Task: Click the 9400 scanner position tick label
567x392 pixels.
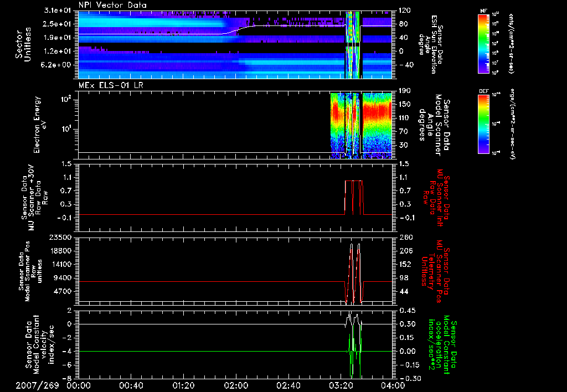Action: point(62,278)
